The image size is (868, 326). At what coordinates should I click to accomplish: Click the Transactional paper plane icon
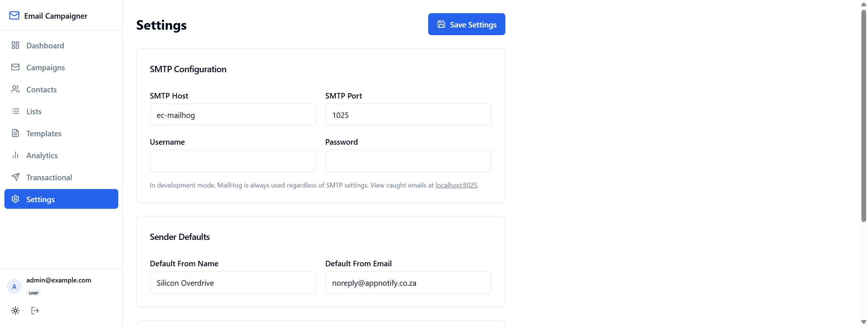(x=15, y=177)
